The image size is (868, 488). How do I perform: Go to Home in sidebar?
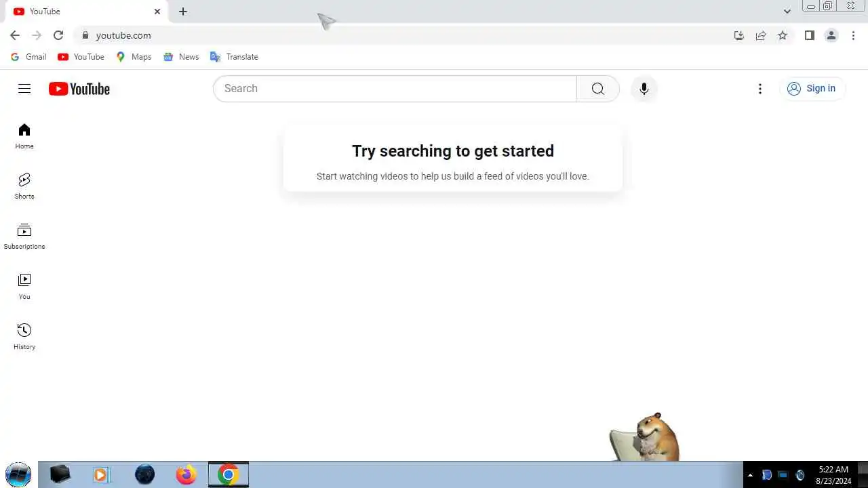(24, 136)
